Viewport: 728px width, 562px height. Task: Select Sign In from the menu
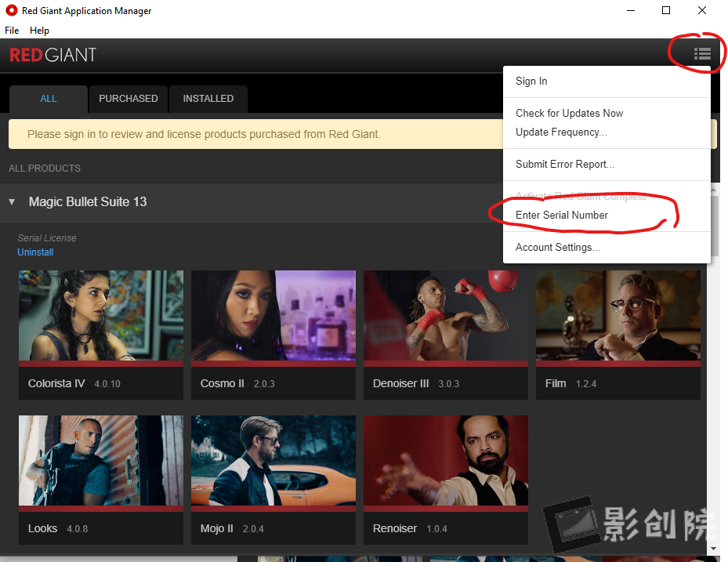[531, 81]
